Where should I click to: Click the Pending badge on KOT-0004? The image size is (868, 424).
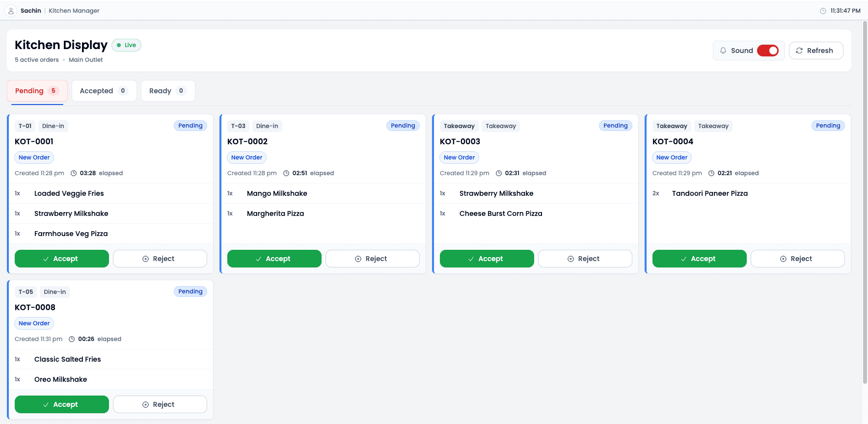click(828, 126)
